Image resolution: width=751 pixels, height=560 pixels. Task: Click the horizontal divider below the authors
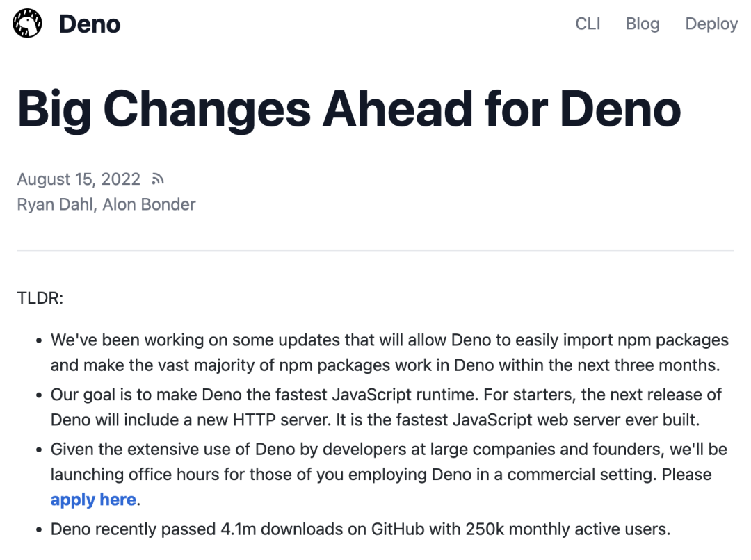point(375,250)
